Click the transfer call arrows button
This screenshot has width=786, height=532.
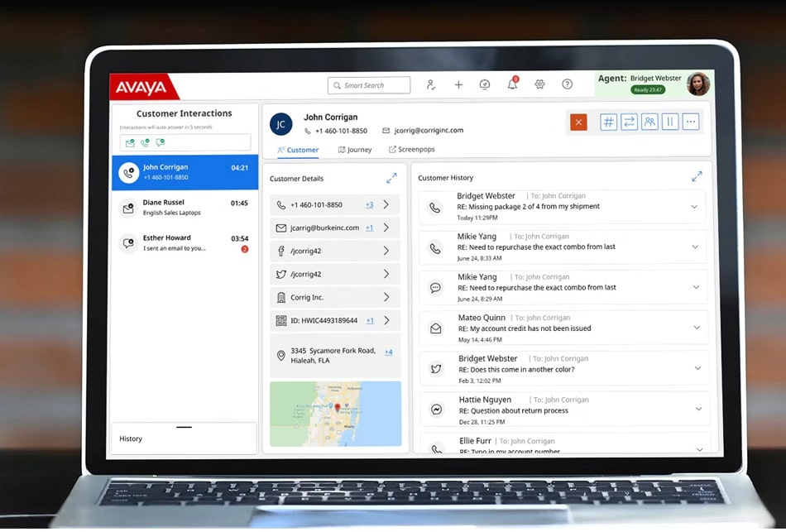tap(629, 122)
